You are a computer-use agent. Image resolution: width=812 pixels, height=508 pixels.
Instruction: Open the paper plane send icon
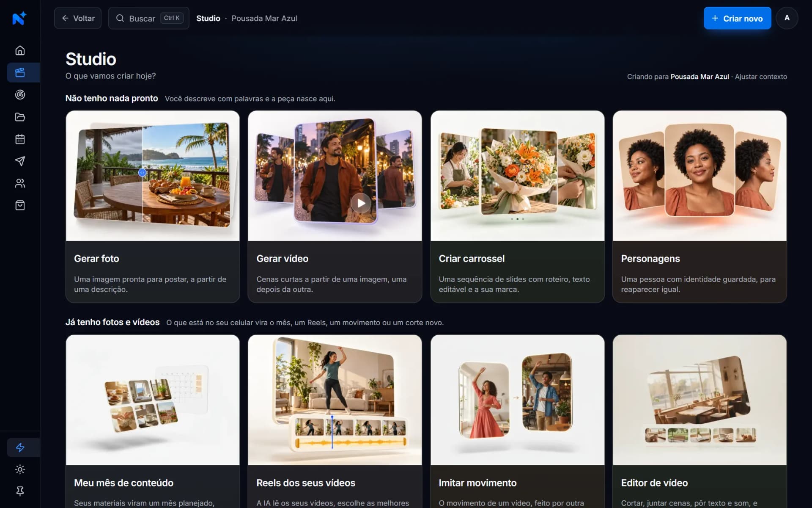(x=20, y=161)
